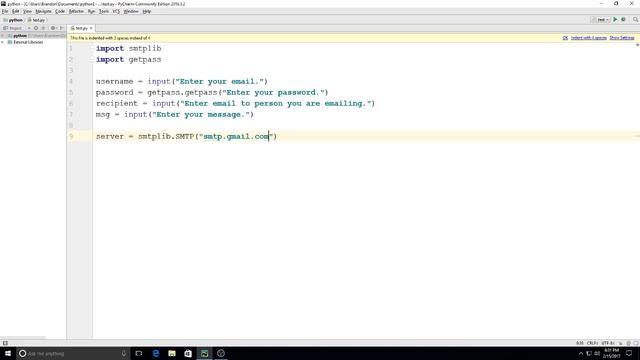Click line number 9 in the gutter
Viewport: 640px width, 360px height.
tap(71, 136)
